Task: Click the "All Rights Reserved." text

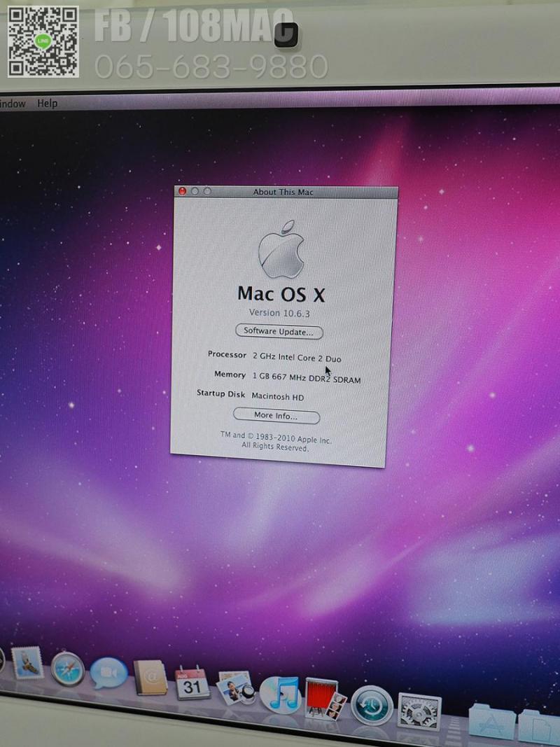Action: [275, 447]
